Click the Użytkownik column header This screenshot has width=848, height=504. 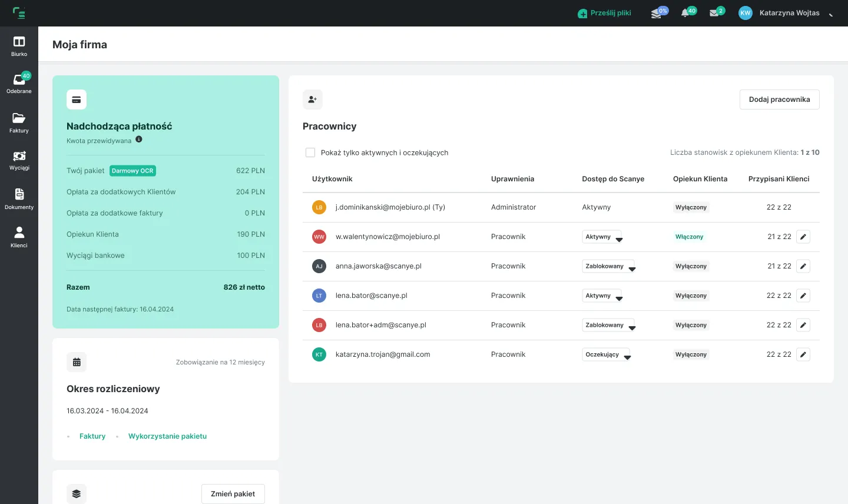[332, 179]
